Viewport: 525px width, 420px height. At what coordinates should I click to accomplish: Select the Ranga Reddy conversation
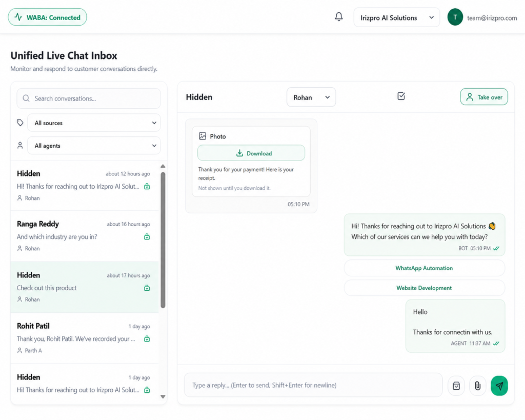click(x=85, y=236)
